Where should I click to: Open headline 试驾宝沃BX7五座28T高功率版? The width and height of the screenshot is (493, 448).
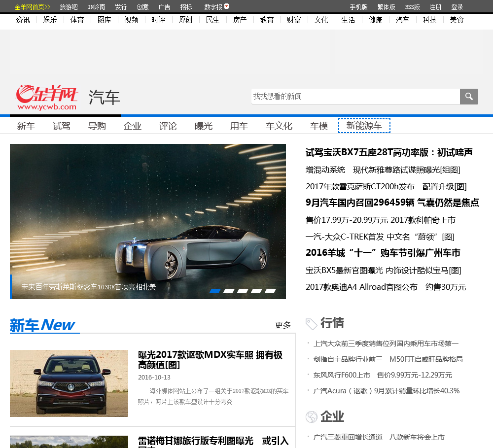click(389, 152)
